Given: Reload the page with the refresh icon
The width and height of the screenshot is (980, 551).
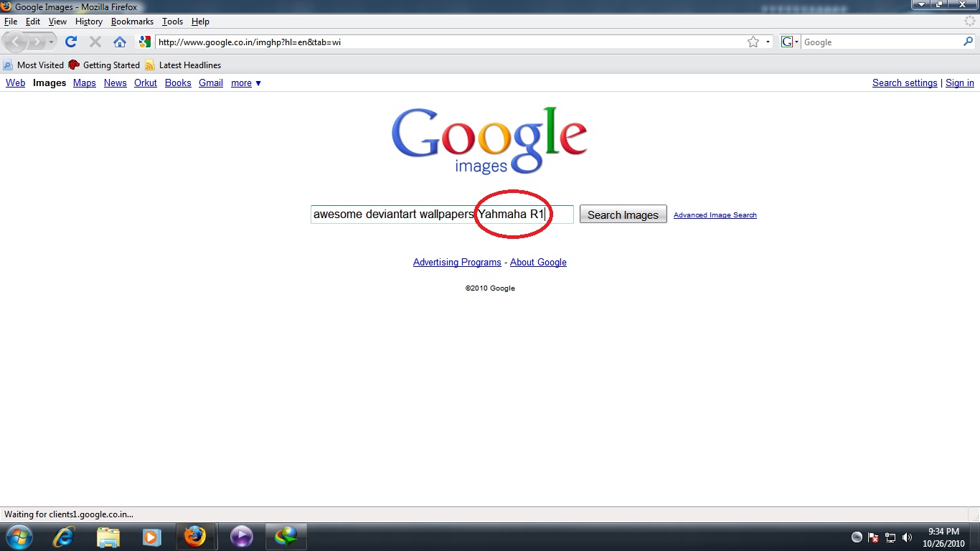Looking at the screenshot, I should click(x=71, y=42).
